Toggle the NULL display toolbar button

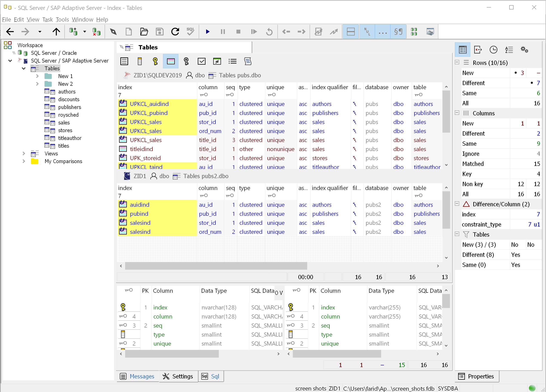coord(367,32)
